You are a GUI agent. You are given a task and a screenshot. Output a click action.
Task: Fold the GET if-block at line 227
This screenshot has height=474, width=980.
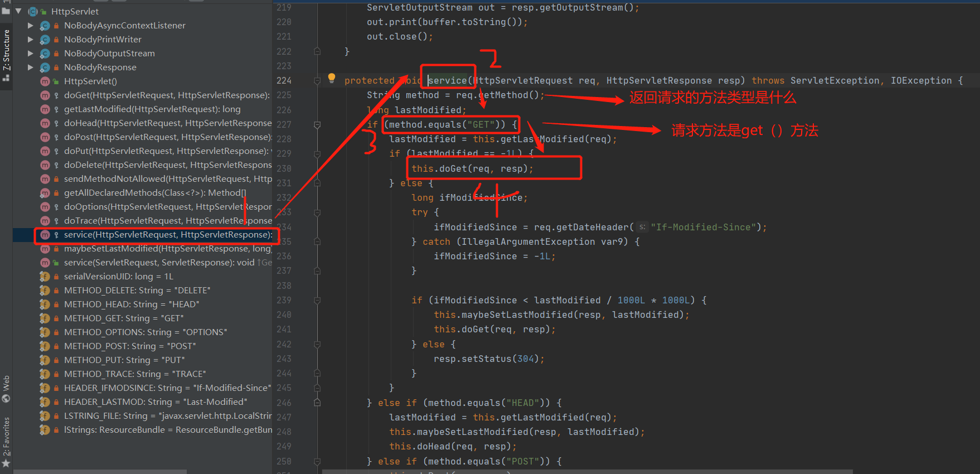point(317,125)
